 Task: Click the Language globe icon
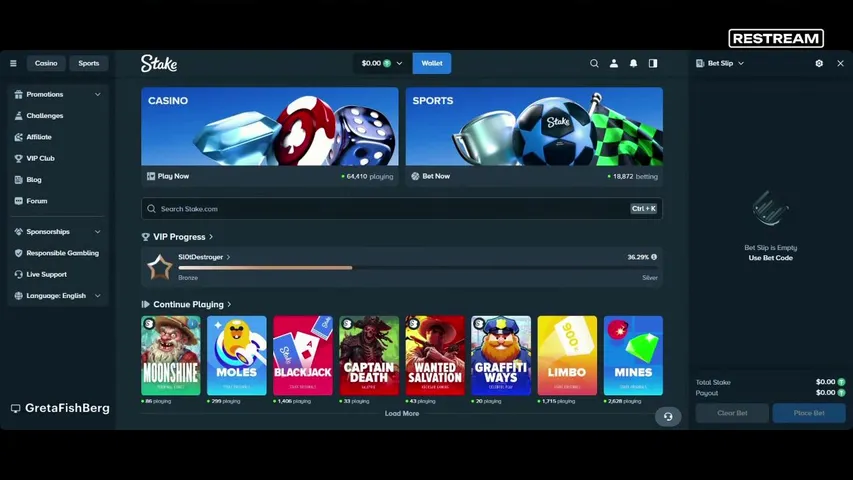[x=18, y=296]
